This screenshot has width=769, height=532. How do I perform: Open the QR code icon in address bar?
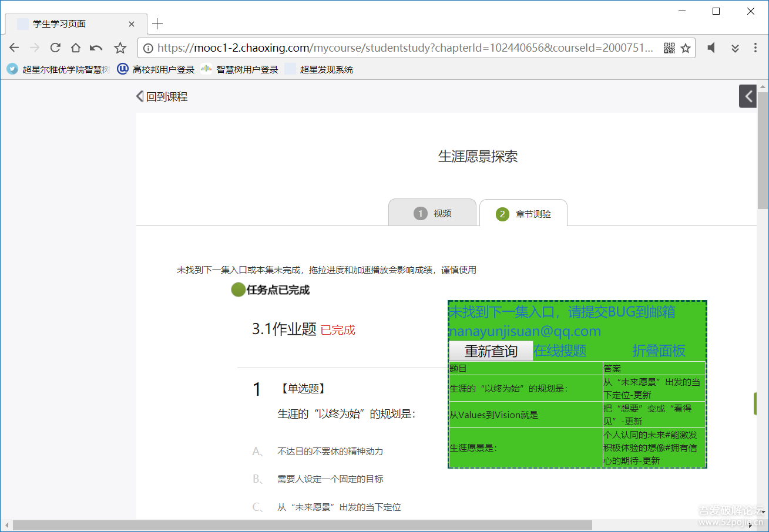[x=669, y=48]
